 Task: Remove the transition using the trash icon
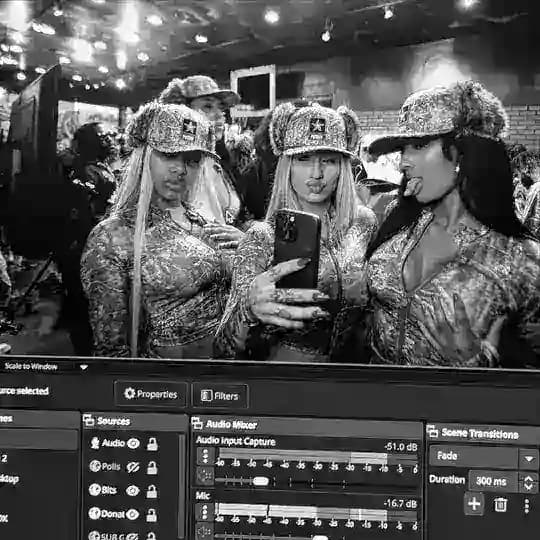(x=500, y=505)
